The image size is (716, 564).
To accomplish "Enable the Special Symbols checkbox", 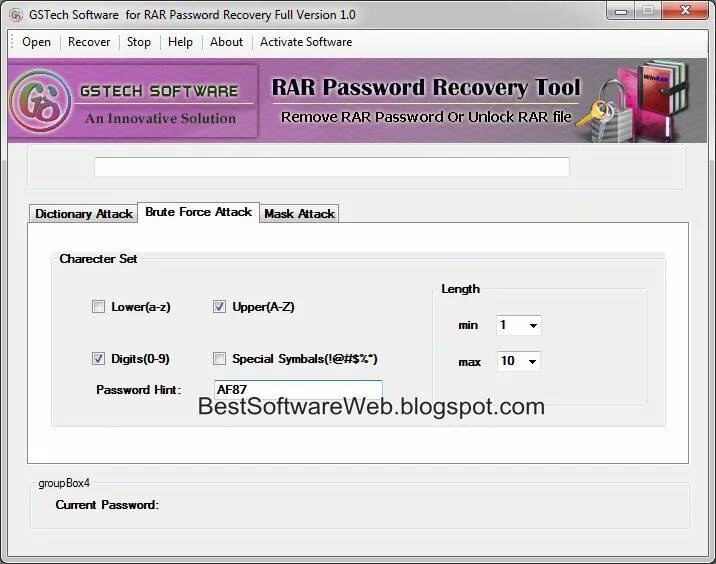I will tap(219, 358).
